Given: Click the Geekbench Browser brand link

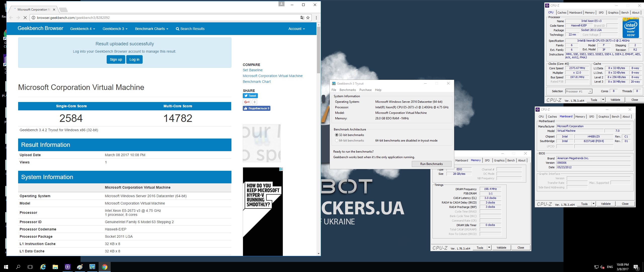Looking at the screenshot, I should [40, 28].
